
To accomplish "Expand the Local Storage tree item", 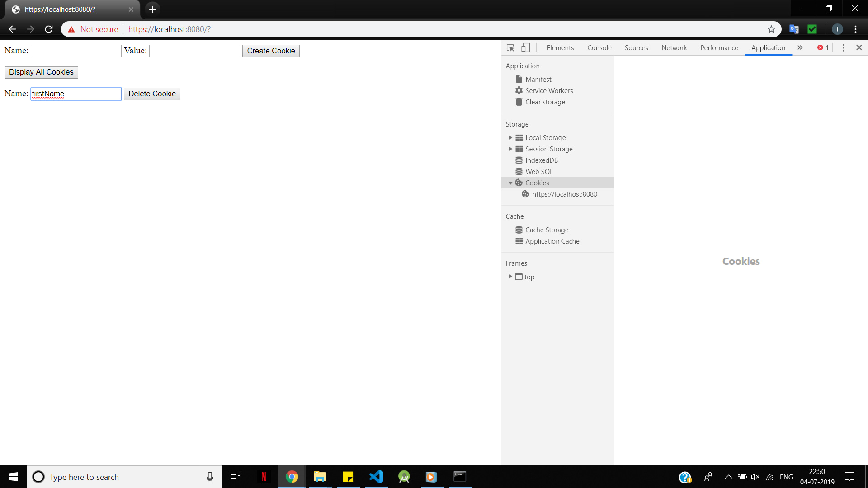I will (x=509, y=137).
